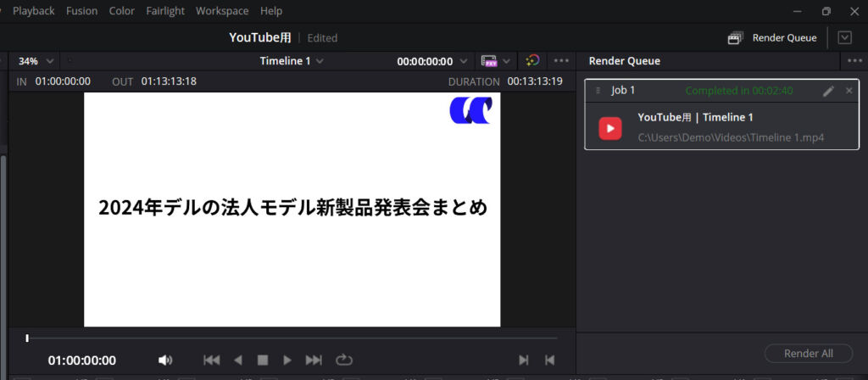The width and height of the screenshot is (868, 380).
Task: Click the proxy media icon in viewer toolbar
Action: pyautogui.click(x=490, y=61)
